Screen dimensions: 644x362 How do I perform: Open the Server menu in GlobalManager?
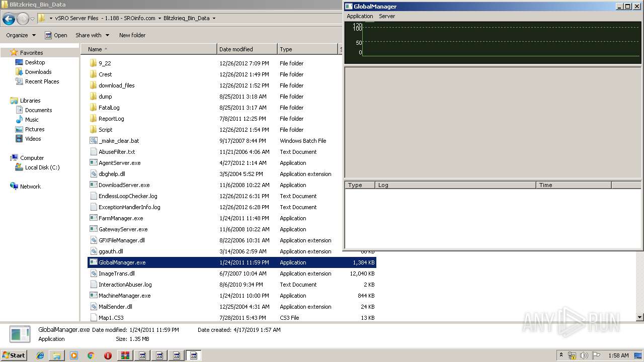pyautogui.click(x=387, y=16)
